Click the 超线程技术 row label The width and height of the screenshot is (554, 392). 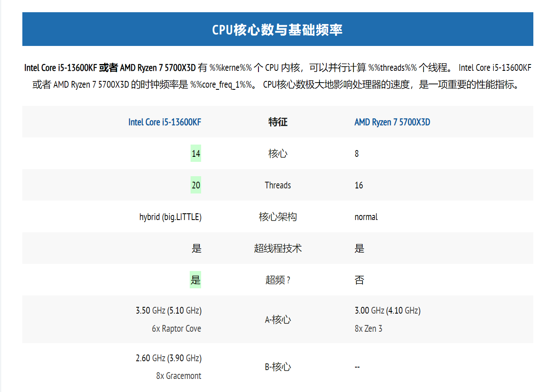pyautogui.click(x=278, y=248)
